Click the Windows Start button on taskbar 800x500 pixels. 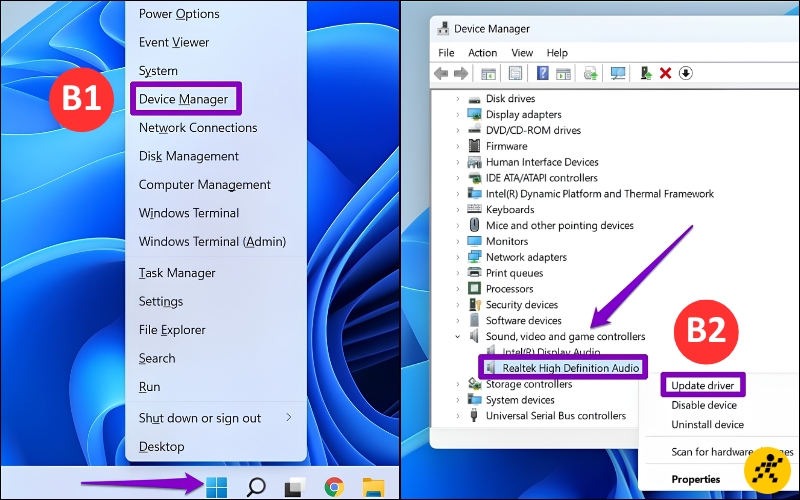(216, 487)
